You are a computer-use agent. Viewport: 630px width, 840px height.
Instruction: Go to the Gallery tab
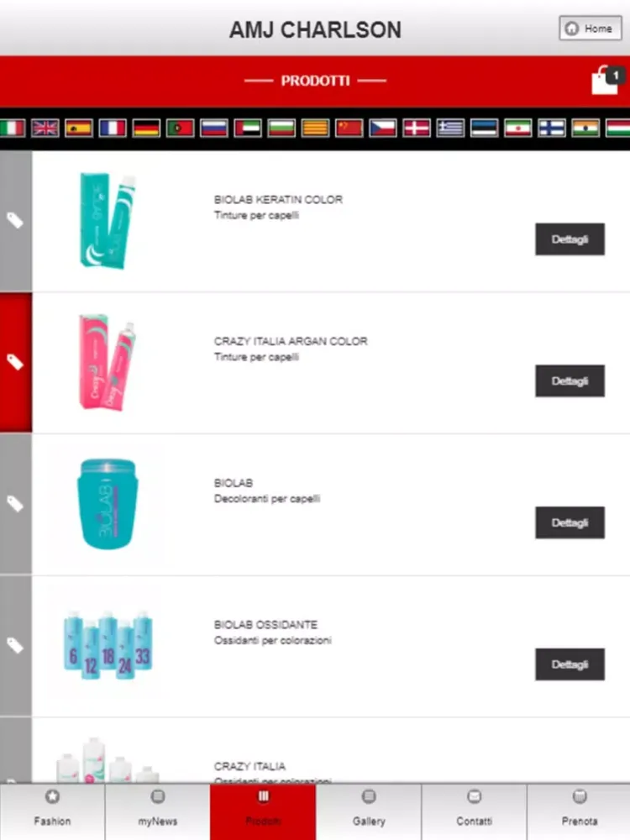pos(369,811)
